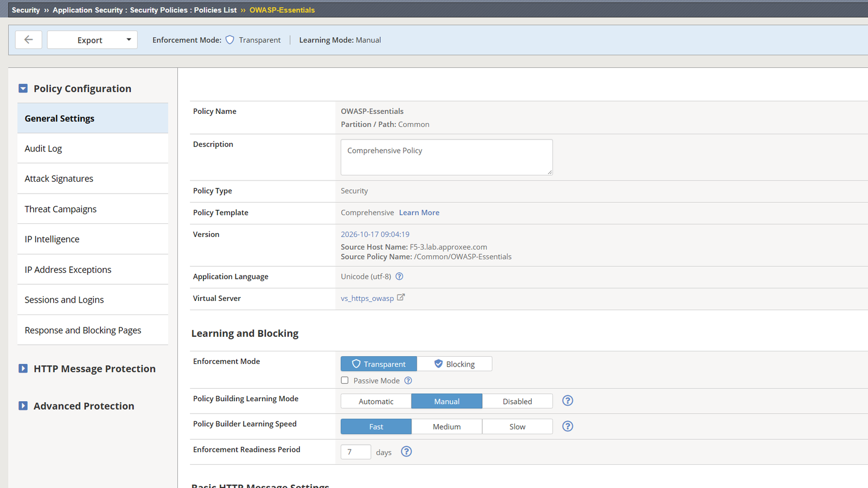Click the Comprehensive template value

click(367, 213)
